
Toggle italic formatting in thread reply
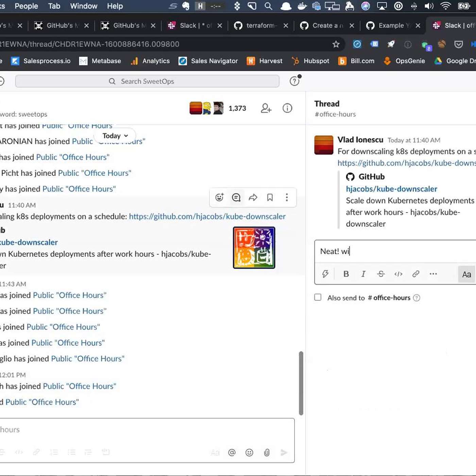tap(363, 274)
